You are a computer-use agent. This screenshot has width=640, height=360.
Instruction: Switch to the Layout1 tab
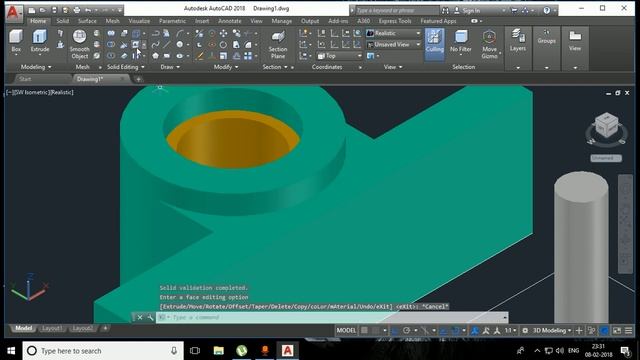[x=52, y=328]
